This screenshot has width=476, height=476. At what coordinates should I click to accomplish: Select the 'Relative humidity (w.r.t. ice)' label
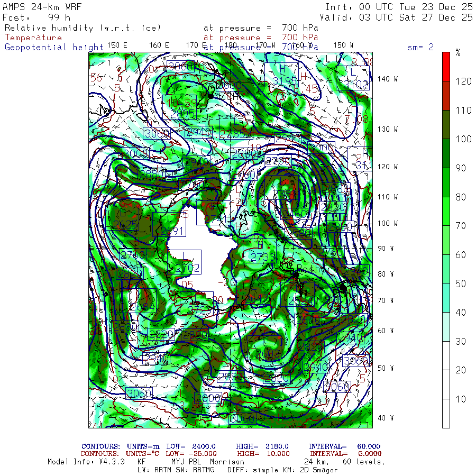click(x=83, y=28)
